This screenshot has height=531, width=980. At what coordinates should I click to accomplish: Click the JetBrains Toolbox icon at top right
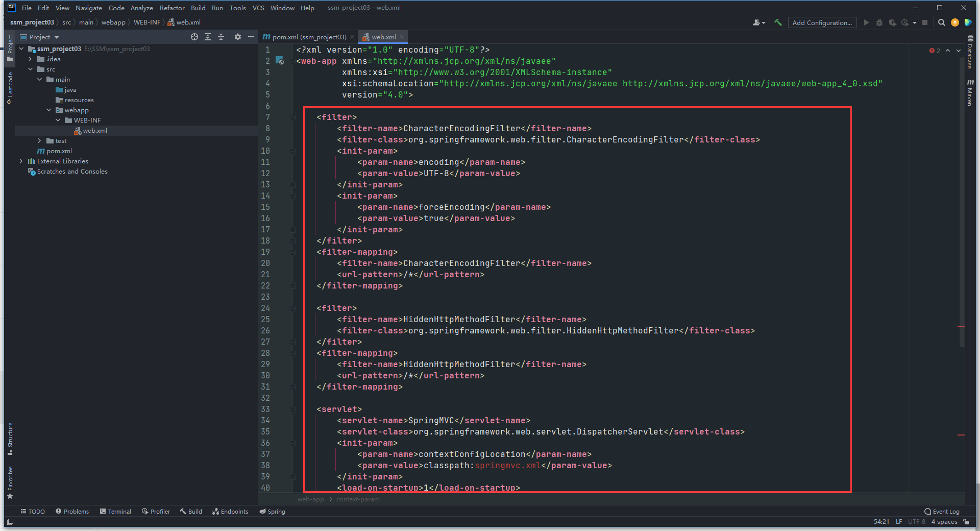968,22
